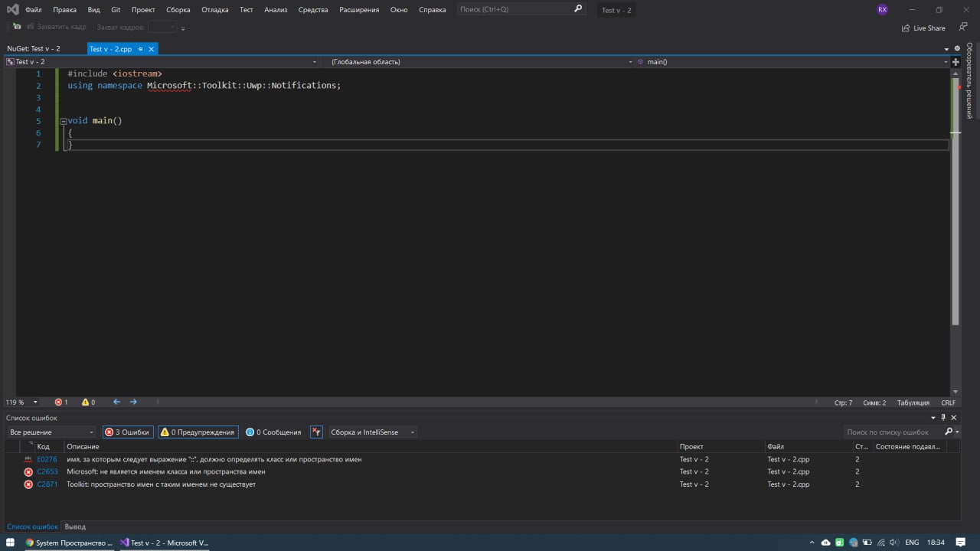This screenshot has width=980, height=551.
Task: Close the Test v - 2.cpp tab
Action: click(152, 49)
